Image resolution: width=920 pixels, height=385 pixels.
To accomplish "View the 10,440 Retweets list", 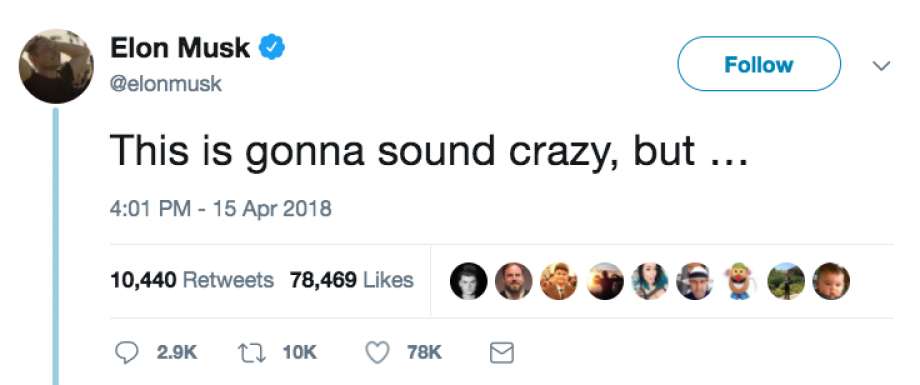I will click(x=192, y=281).
